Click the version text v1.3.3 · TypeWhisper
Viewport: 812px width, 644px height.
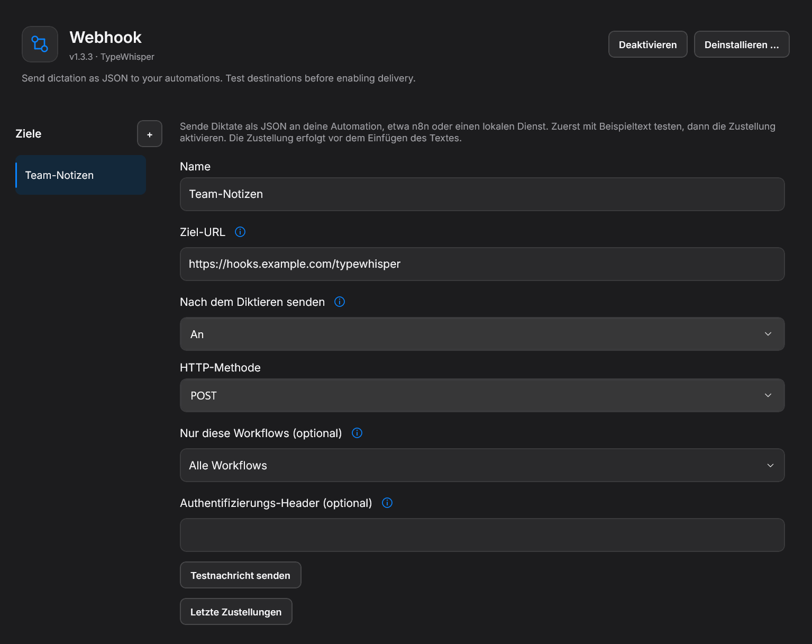point(112,57)
